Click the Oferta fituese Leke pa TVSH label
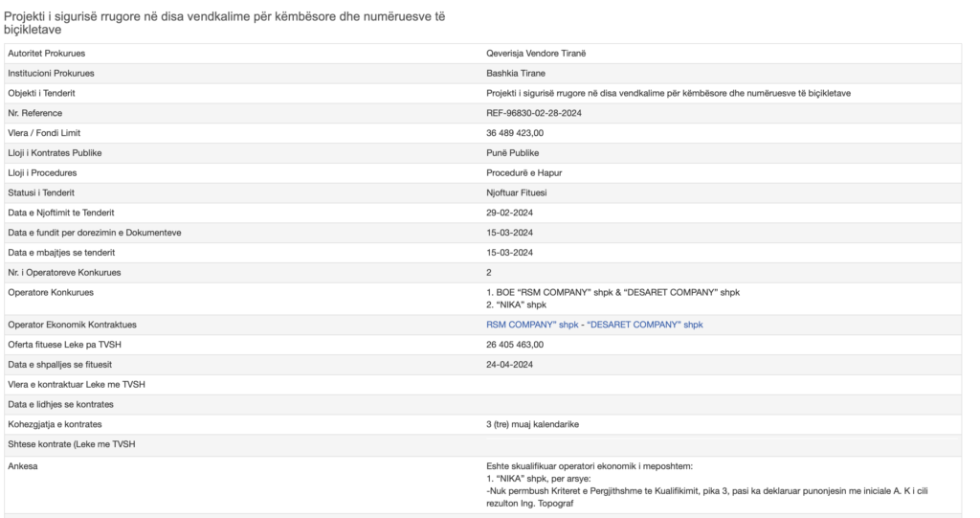 click(64, 346)
